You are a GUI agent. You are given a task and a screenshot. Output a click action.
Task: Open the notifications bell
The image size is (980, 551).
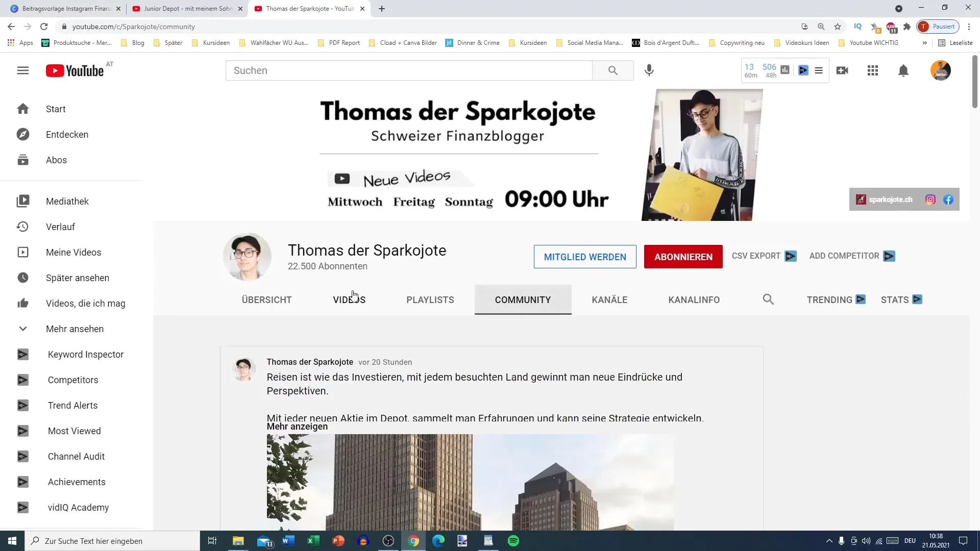pyautogui.click(x=903, y=70)
